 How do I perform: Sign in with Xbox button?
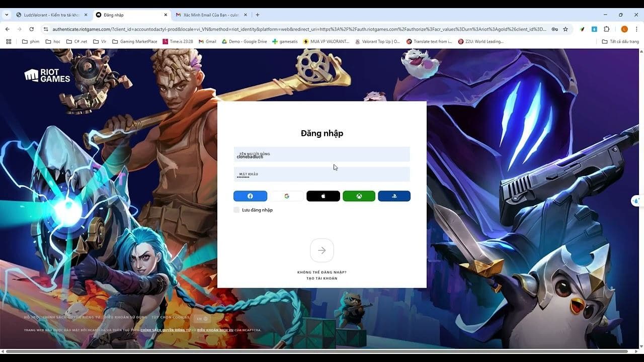click(x=359, y=196)
